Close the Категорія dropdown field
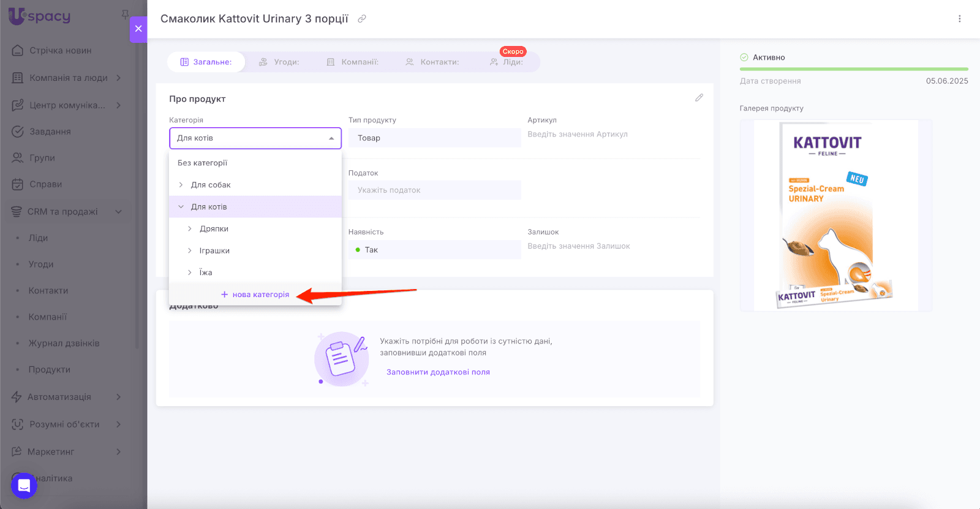The image size is (980, 509). tap(255, 138)
